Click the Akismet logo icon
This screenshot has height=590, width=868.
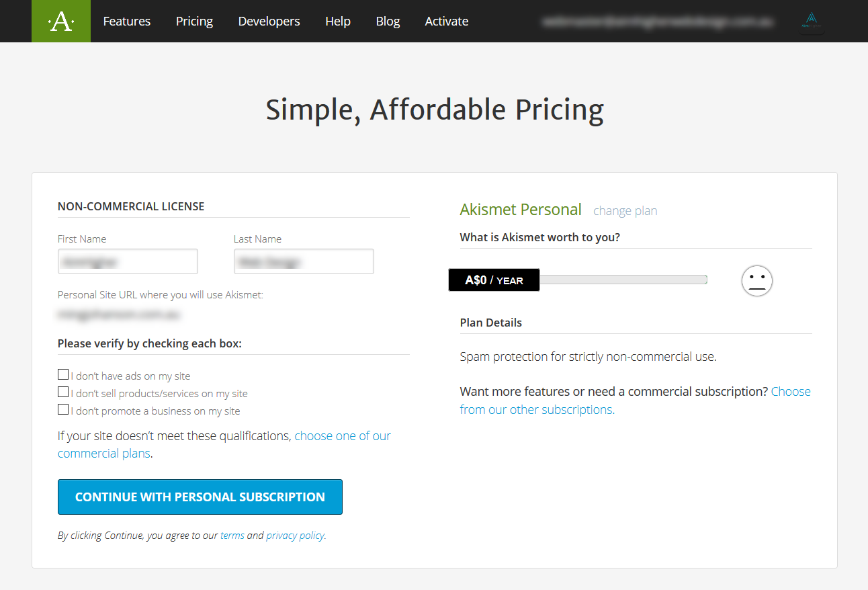61,21
